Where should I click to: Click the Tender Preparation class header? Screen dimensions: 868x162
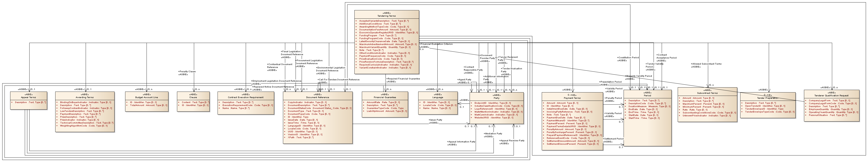[768, 98]
